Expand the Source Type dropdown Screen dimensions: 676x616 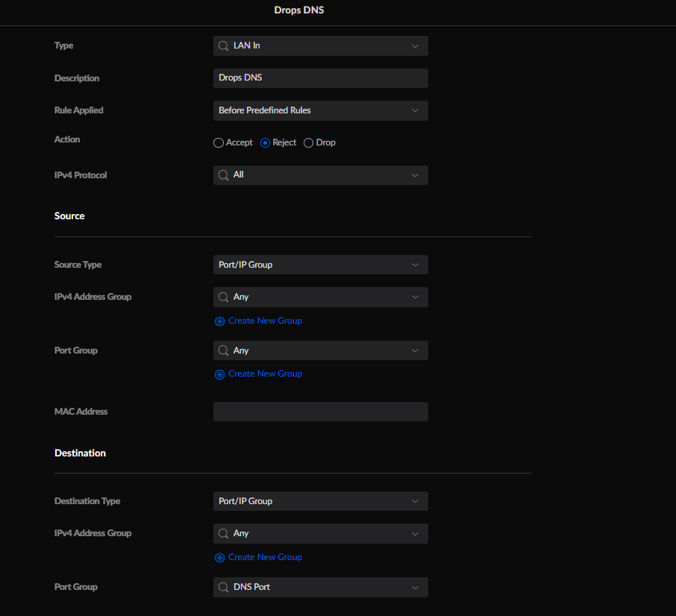(x=320, y=265)
